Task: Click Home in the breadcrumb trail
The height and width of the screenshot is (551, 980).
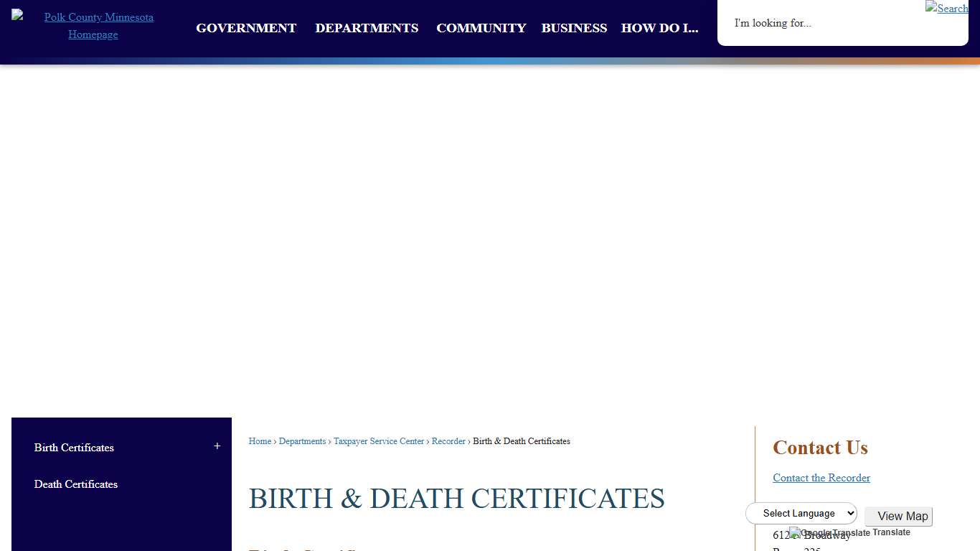Action: click(x=260, y=441)
